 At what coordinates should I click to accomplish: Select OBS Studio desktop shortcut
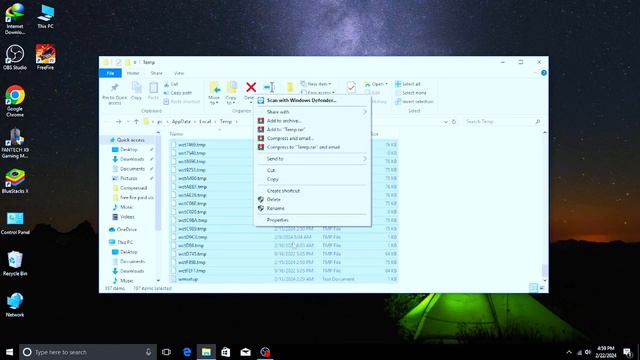click(15, 57)
